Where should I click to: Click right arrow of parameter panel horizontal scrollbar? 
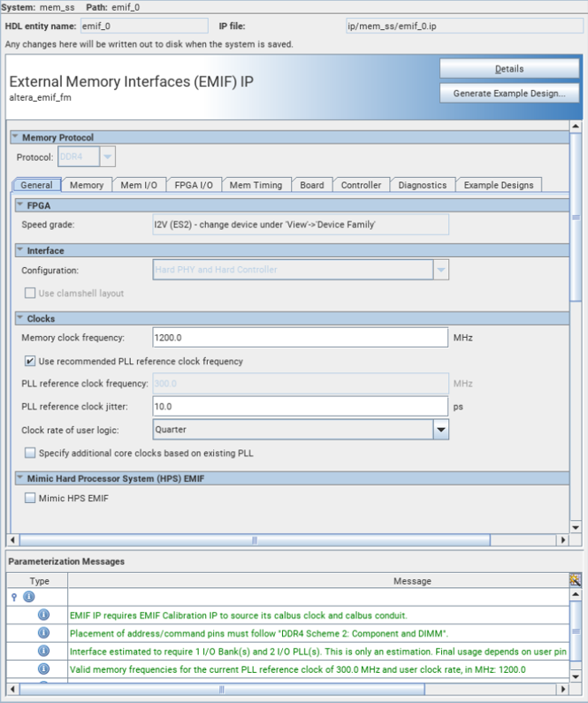[562, 539]
